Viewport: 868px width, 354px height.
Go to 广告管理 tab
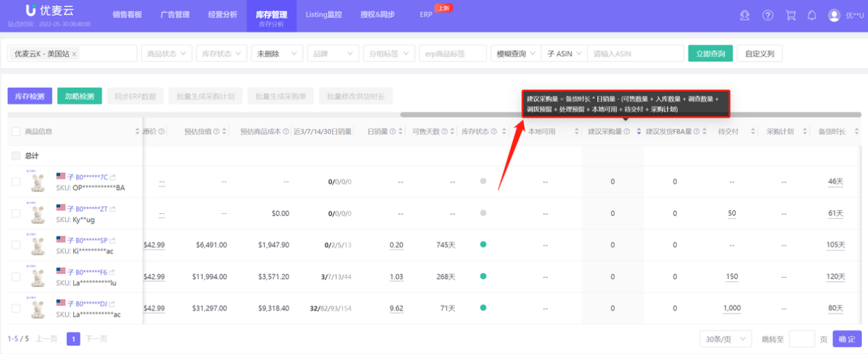[175, 14]
